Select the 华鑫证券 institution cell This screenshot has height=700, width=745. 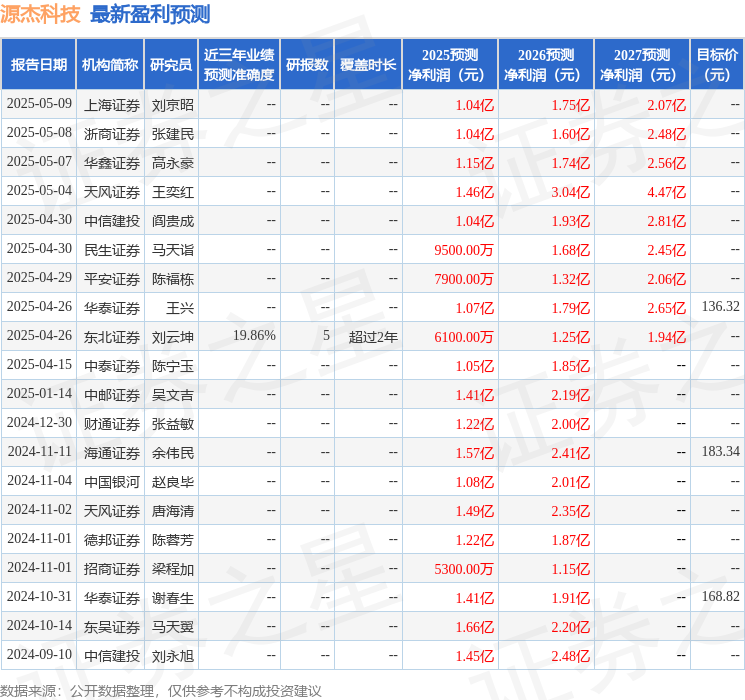112,163
